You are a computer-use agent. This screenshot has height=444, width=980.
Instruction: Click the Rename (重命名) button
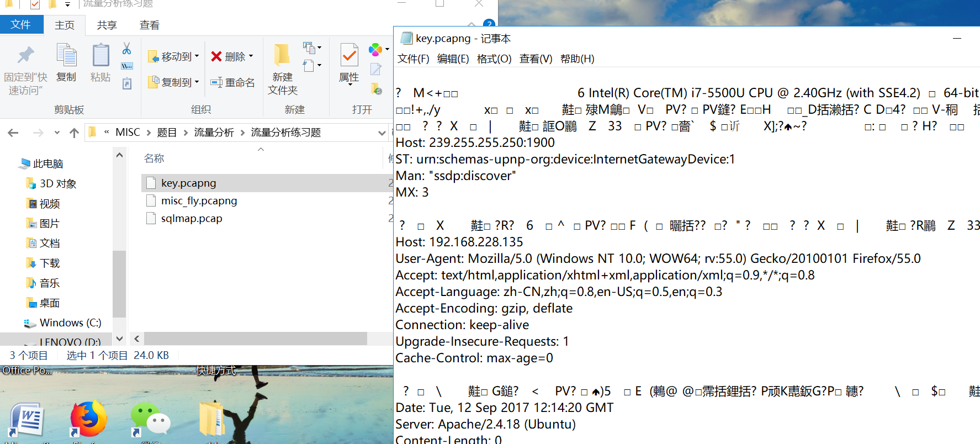232,82
